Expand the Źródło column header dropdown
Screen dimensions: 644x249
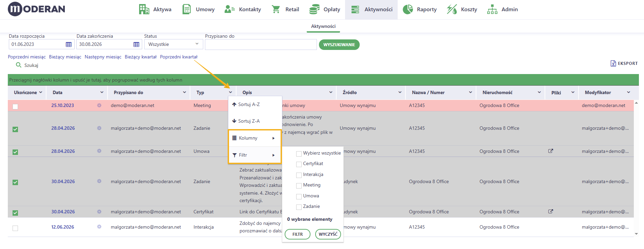(400, 92)
